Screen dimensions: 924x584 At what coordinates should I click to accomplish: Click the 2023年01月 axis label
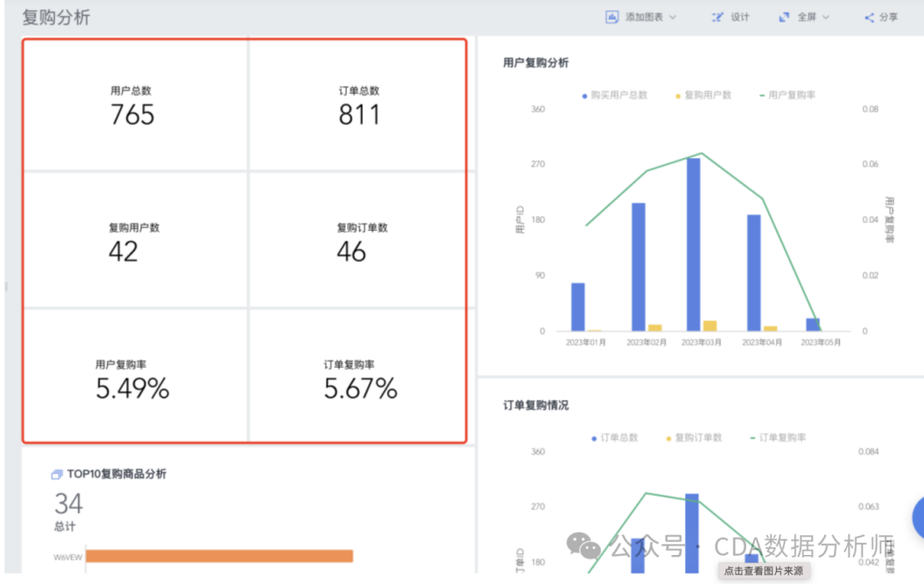586,342
